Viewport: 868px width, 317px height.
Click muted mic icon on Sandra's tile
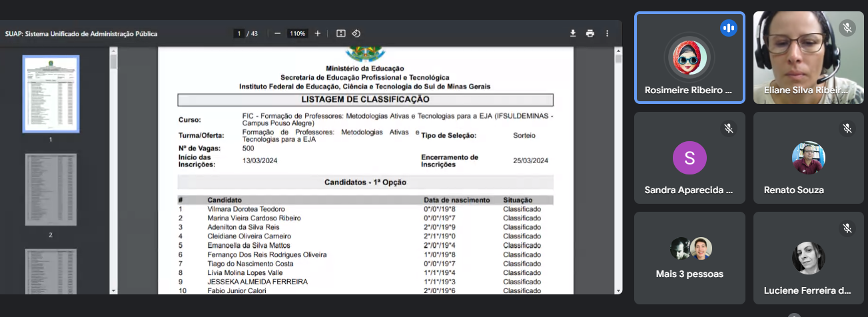click(x=729, y=128)
